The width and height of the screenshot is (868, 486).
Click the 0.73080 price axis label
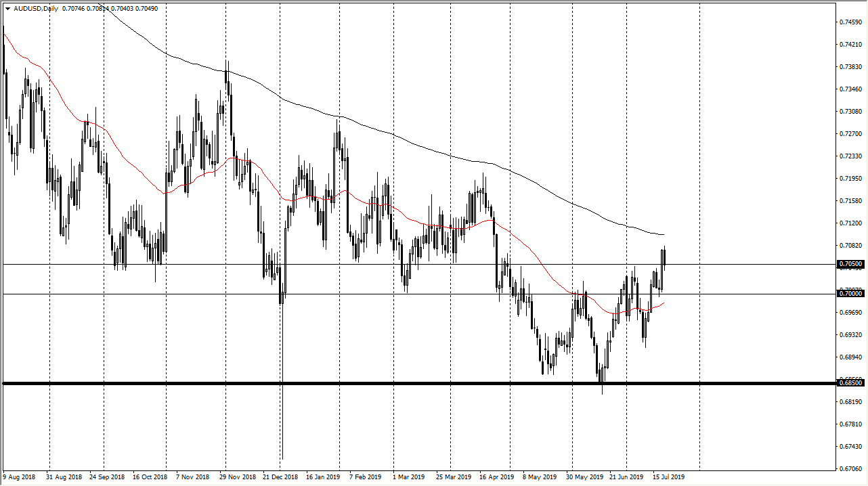point(850,111)
